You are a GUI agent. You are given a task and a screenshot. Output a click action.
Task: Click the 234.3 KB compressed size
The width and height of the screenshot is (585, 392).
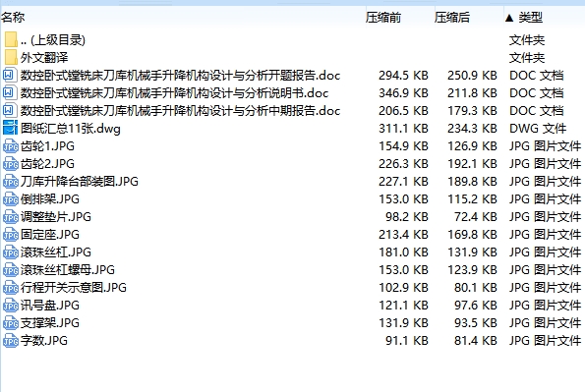tap(472, 129)
